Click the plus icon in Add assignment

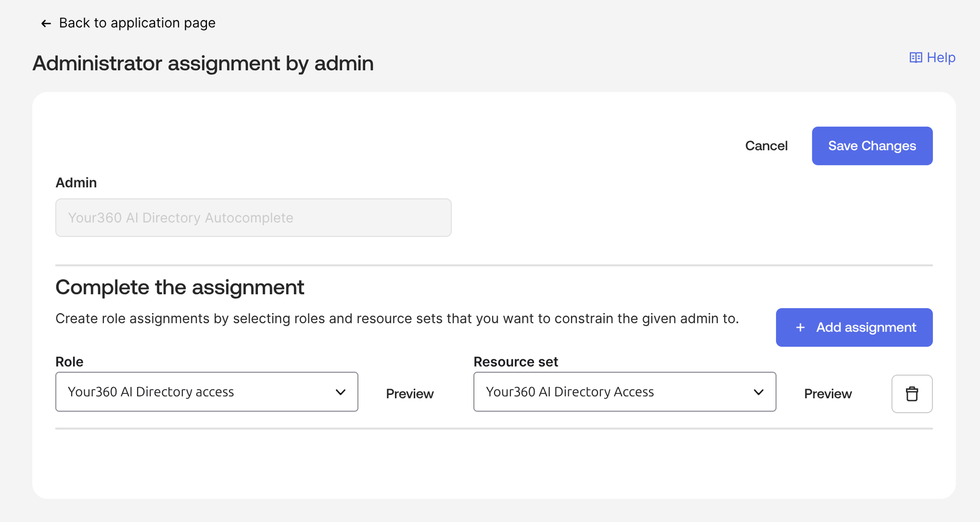[800, 327]
